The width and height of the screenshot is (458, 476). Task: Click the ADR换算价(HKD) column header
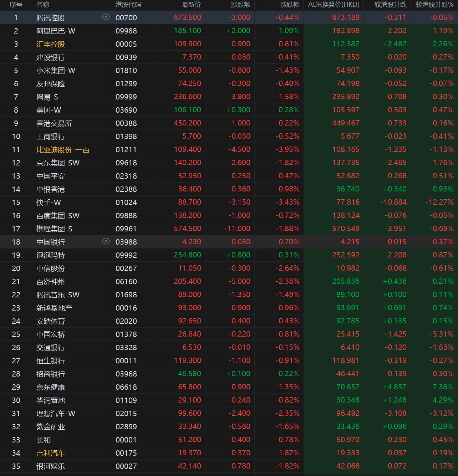click(x=333, y=5)
